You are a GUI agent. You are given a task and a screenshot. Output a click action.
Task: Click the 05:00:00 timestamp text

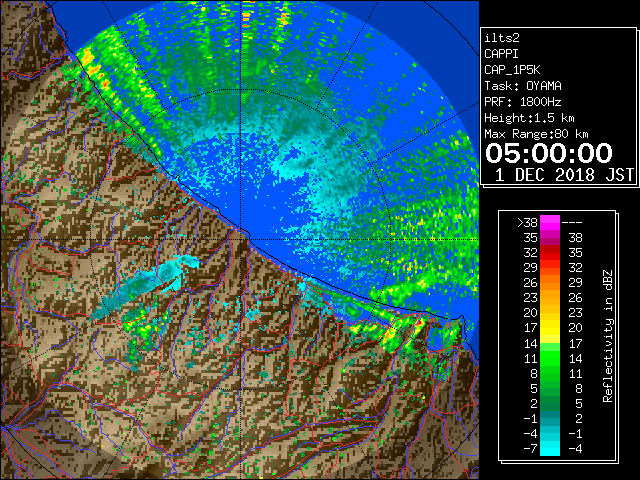(x=549, y=153)
